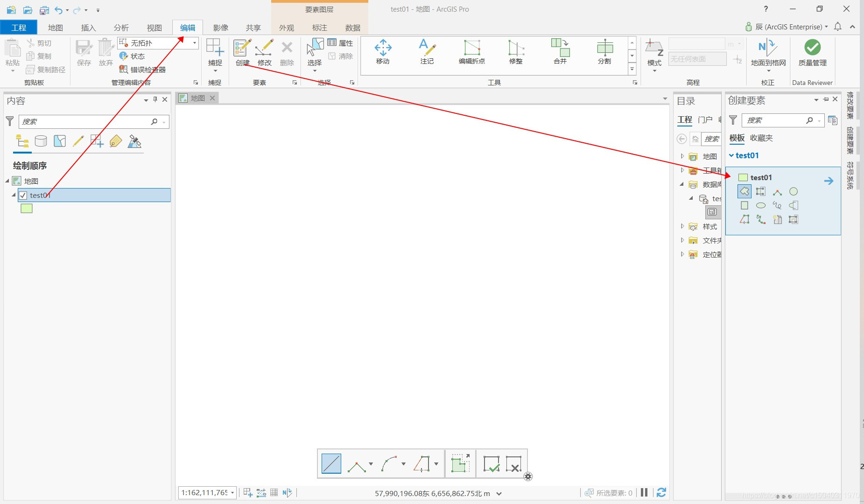864x504 pixels.
Task: Click the search box in Contents pane
Action: (93, 121)
